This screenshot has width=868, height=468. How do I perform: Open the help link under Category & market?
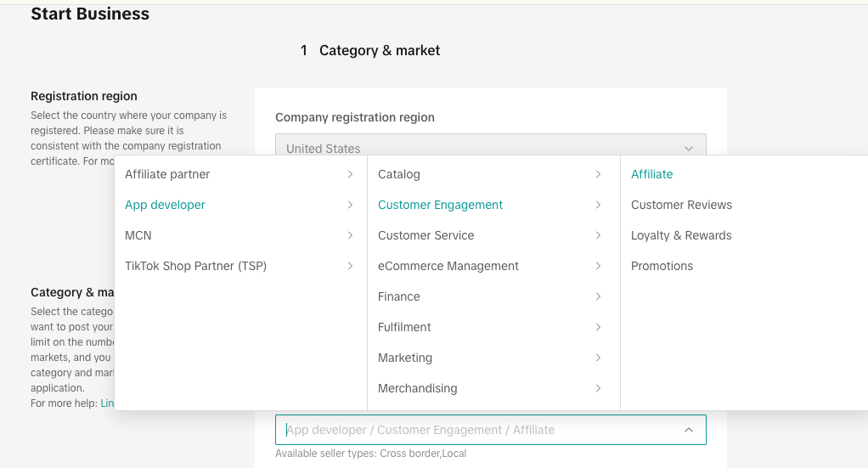(x=107, y=403)
